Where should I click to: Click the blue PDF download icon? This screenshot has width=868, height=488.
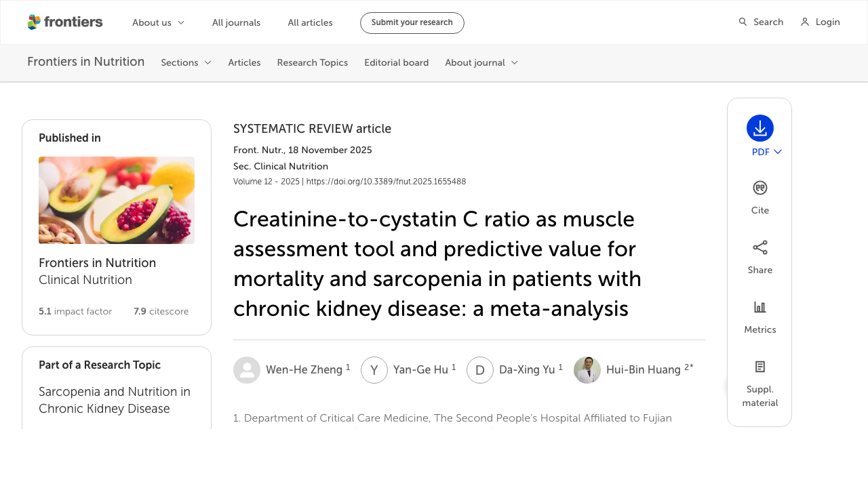[760, 128]
